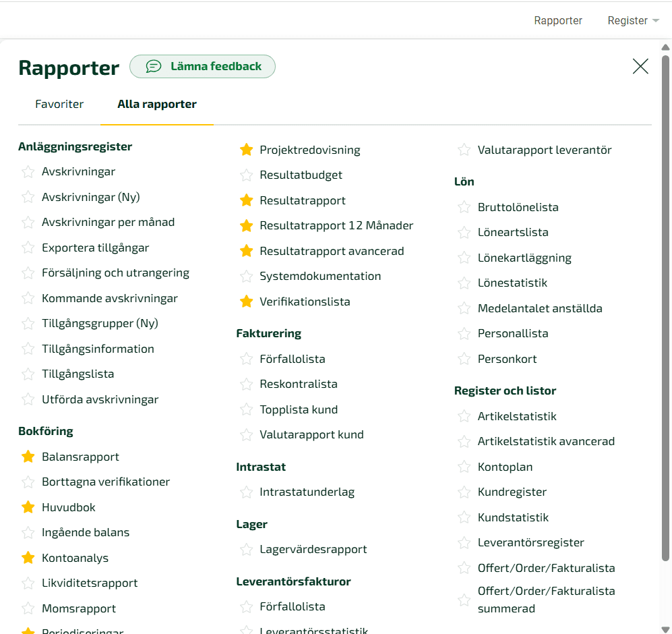Image resolution: width=672 pixels, height=634 pixels.
Task: Star Projektredovisning's favorite icon
Action: (x=246, y=150)
